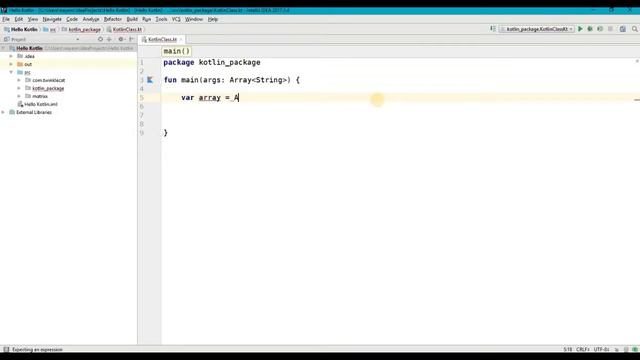Start debugging with the bug icon
Viewport: 640px width, 360px height.
tap(590, 29)
